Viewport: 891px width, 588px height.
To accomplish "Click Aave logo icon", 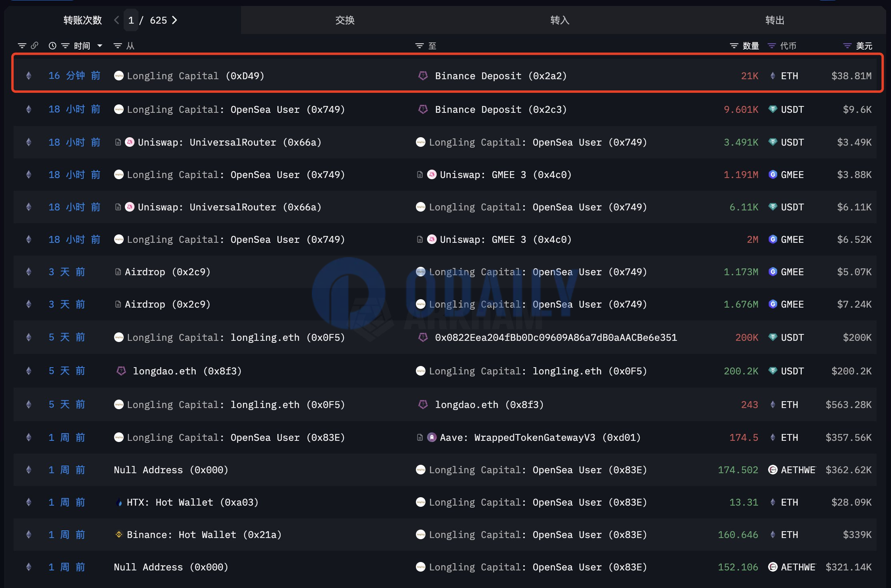I will 432,437.
